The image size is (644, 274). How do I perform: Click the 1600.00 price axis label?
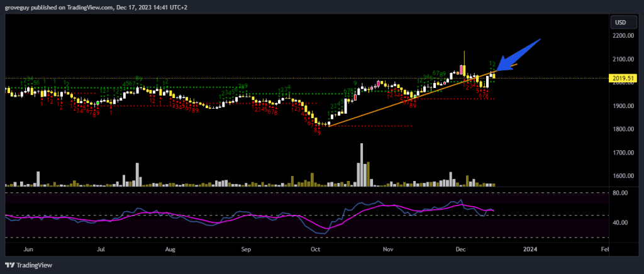point(620,176)
